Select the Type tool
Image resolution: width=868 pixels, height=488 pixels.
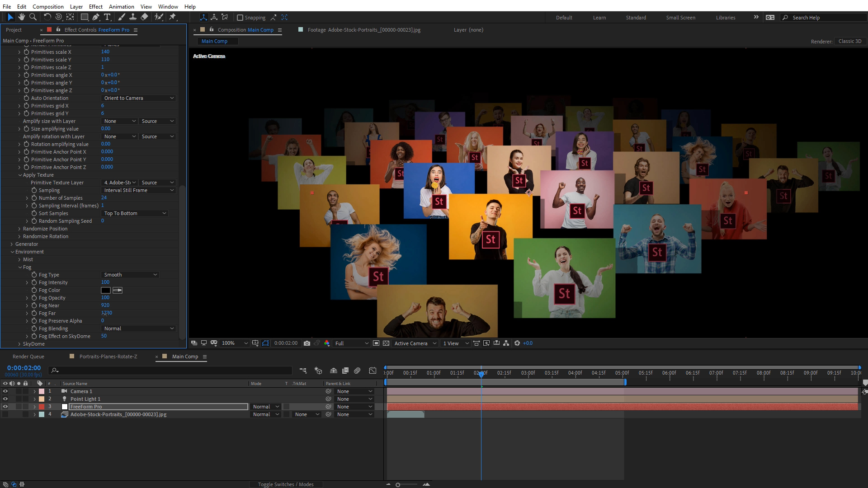[107, 17]
